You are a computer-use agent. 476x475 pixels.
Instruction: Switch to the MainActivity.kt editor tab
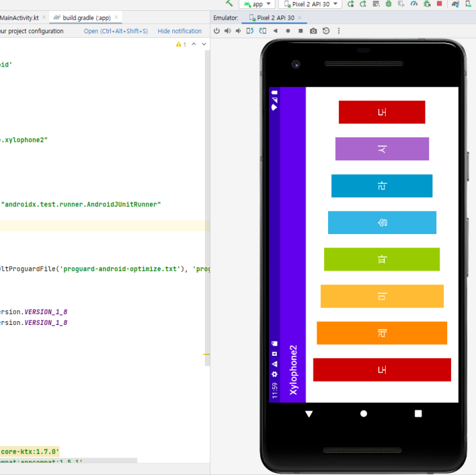click(19, 17)
